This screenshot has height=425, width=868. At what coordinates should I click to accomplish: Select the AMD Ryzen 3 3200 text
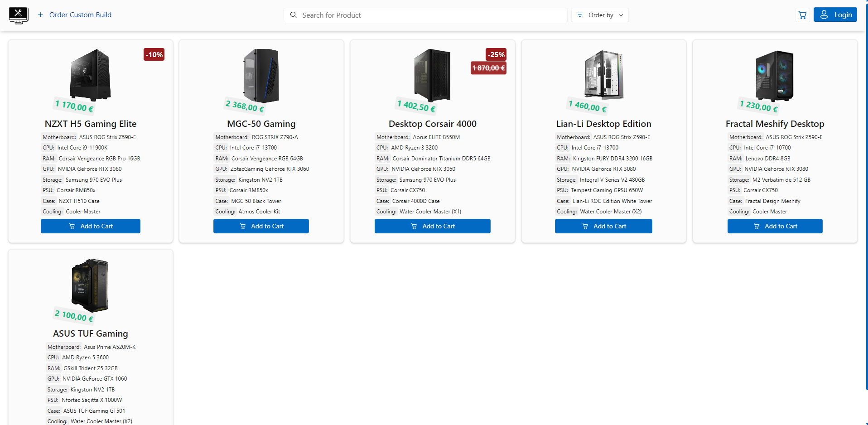coord(415,148)
